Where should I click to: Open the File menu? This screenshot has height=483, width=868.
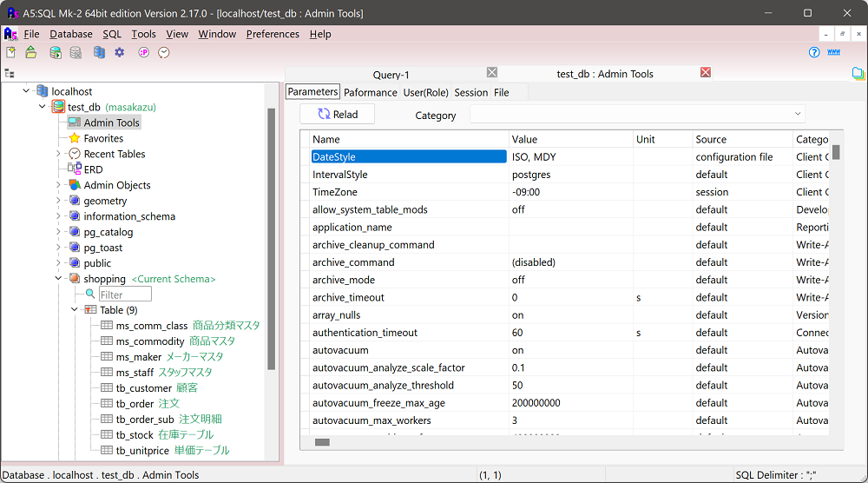[x=31, y=34]
